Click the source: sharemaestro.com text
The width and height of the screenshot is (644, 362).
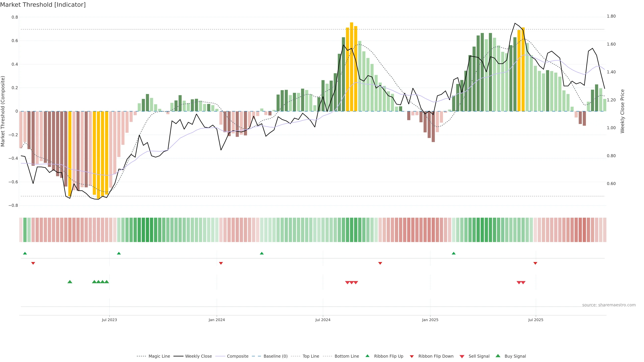(x=609, y=305)
